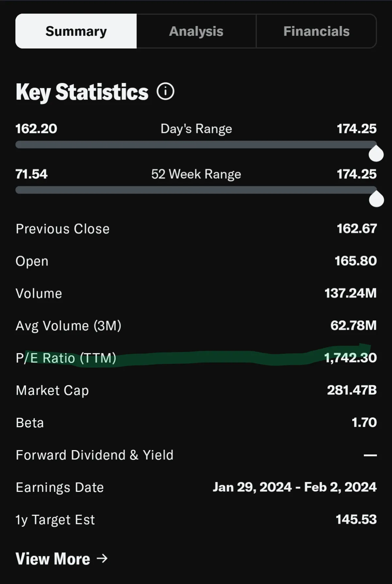Click the Previous Close value 162.67
392x584 pixels.
[357, 229]
